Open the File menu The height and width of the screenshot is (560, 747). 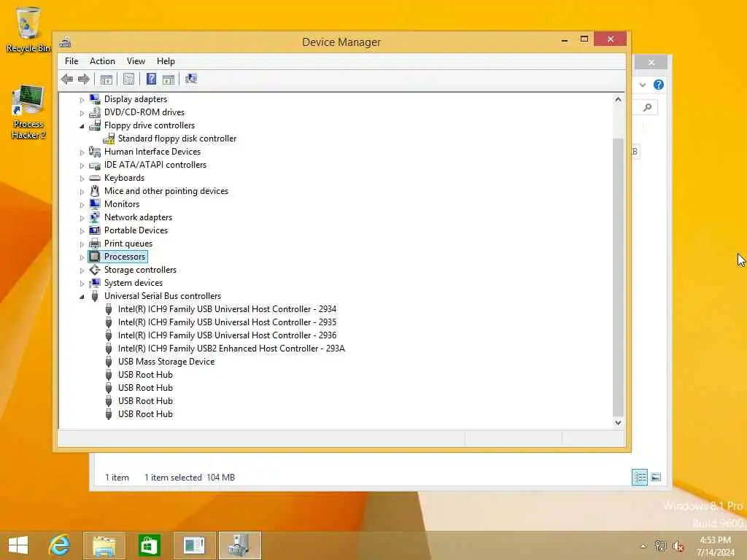click(71, 61)
